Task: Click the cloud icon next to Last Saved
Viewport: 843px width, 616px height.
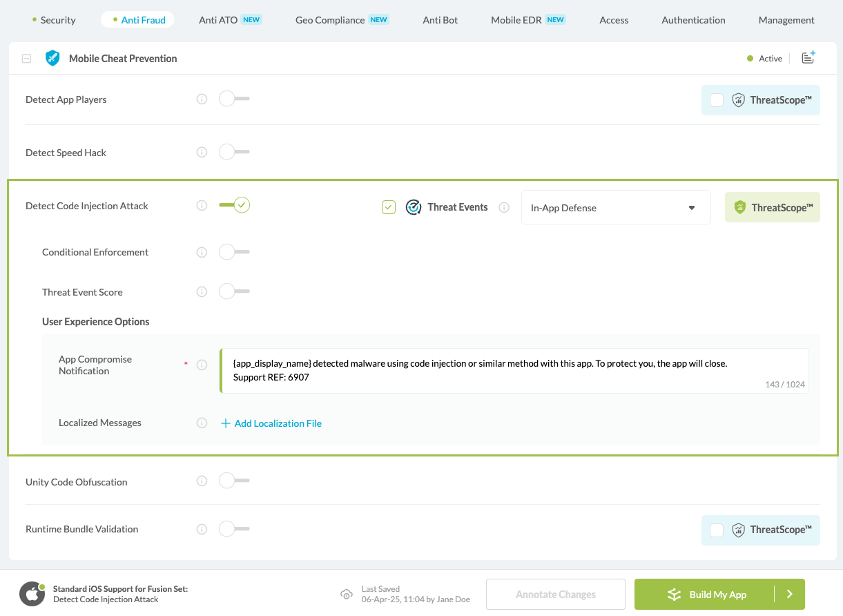Action: (347, 594)
